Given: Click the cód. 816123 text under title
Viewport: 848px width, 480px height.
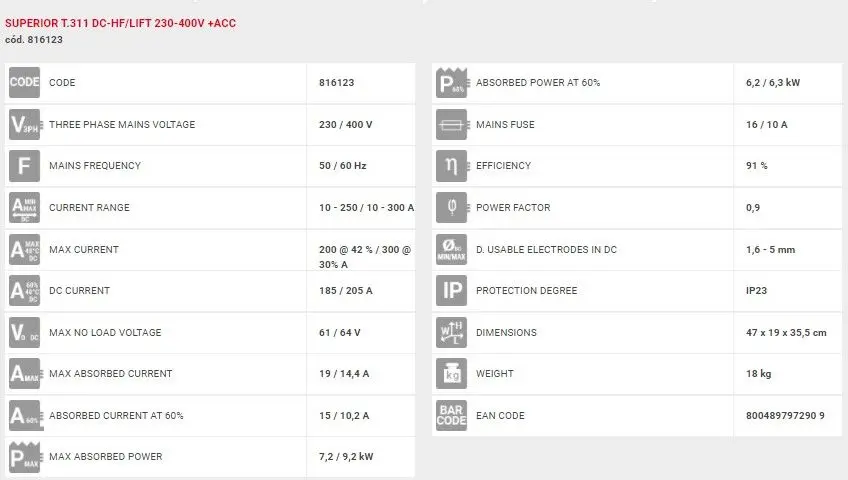Looking at the screenshot, I should 35,40.
